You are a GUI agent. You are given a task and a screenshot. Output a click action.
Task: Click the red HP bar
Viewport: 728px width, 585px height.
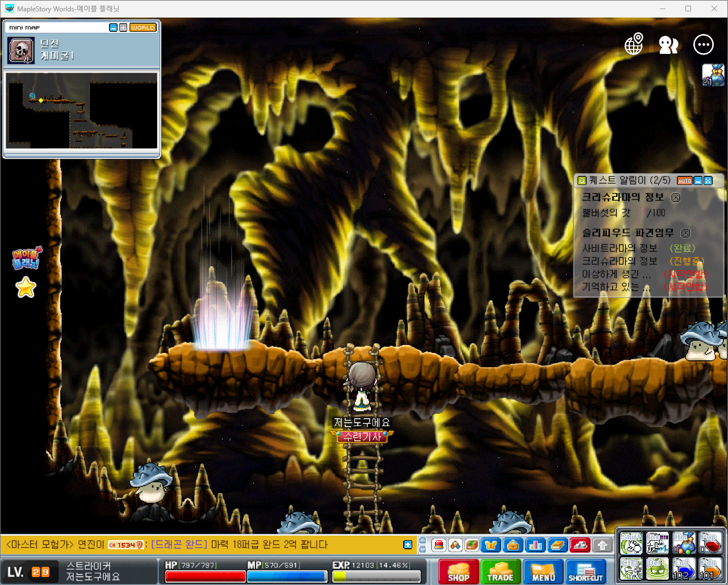coord(205,576)
